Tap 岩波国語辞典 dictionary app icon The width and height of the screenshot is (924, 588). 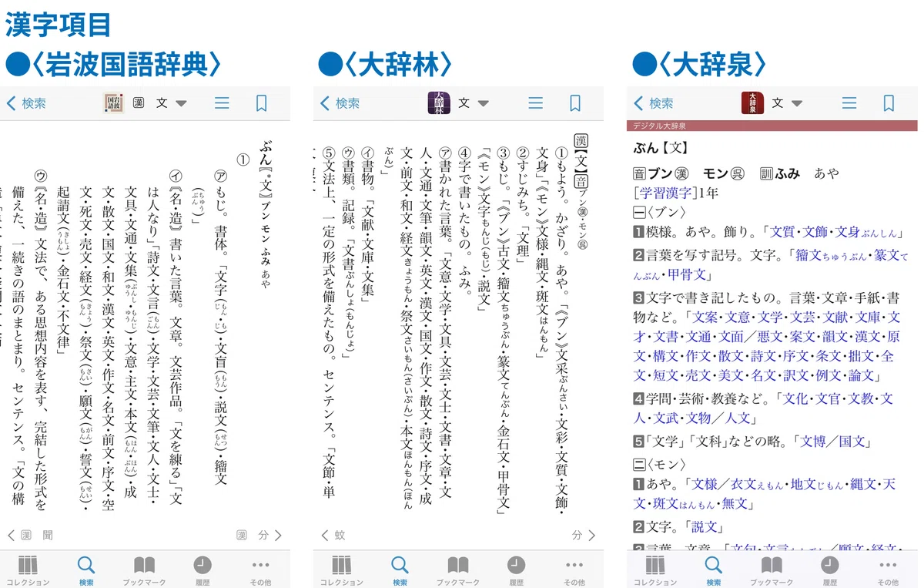(x=114, y=103)
